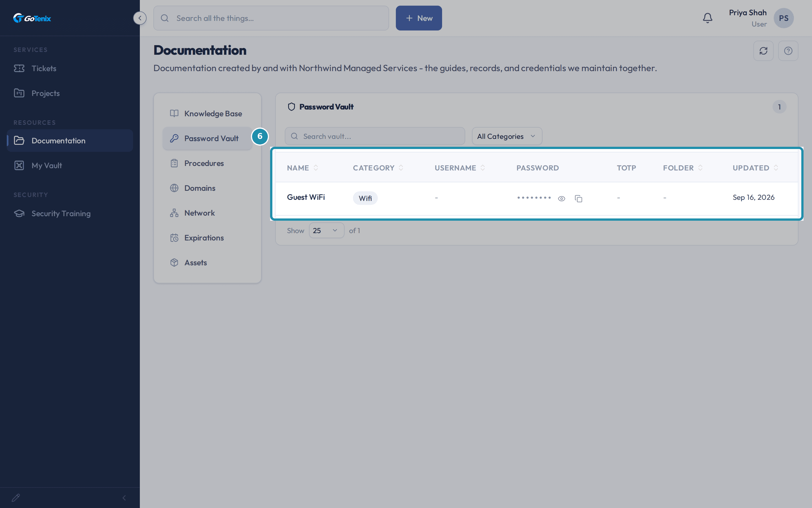The height and width of the screenshot is (508, 812).
Task: Click the Priya Shah user name
Action: pos(748,13)
